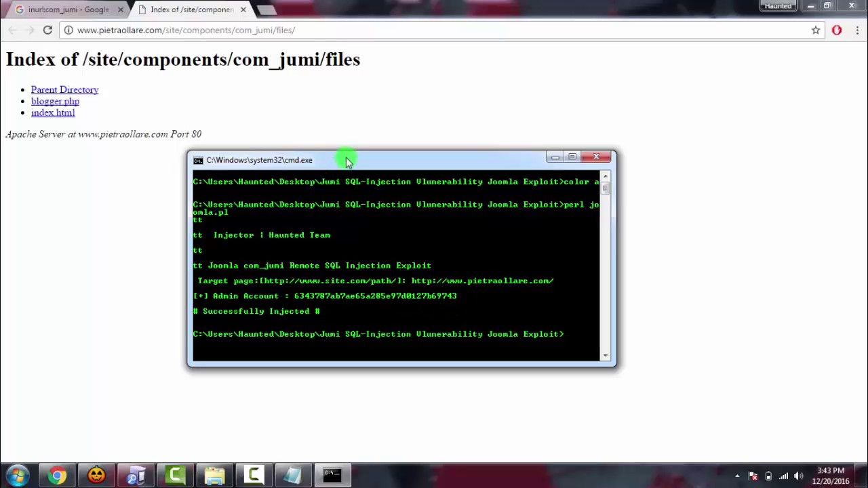The width and height of the screenshot is (868, 488).
Task: Maximize the cmd.exe window
Action: (x=572, y=157)
